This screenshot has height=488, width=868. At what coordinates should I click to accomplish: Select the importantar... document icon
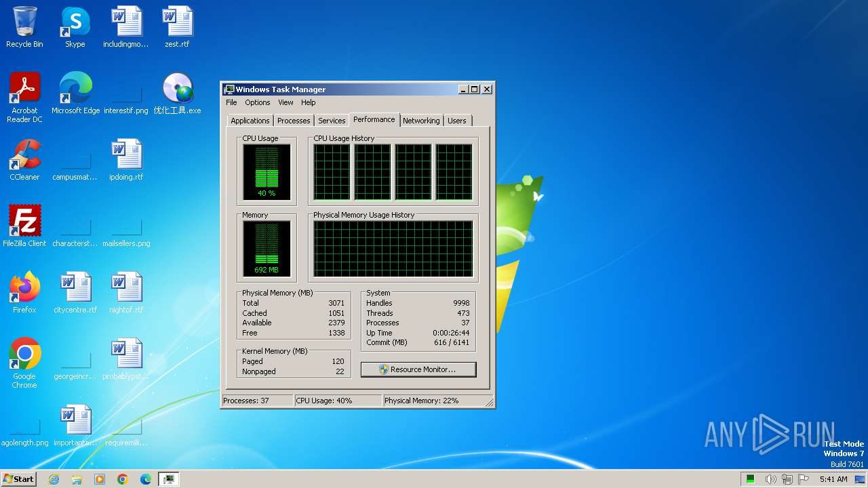75,426
